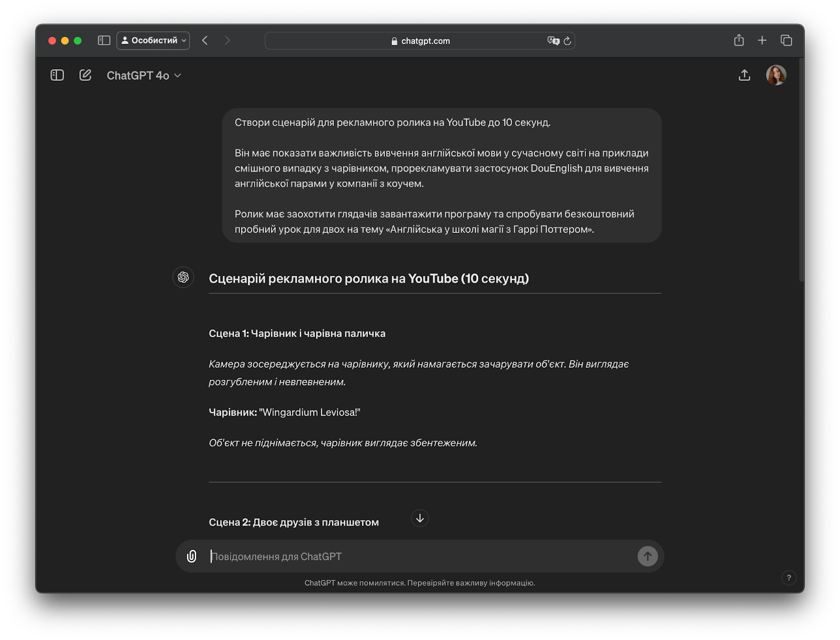Image resolution: width=840 pixels, height=640 pixels.
Task: Click the line Об'єкт не піднімається
Action: coord(343,443)
